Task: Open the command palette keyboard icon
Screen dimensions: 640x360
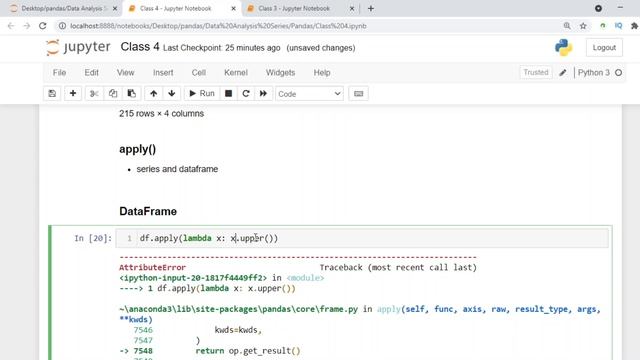Action: coord(358,93)
